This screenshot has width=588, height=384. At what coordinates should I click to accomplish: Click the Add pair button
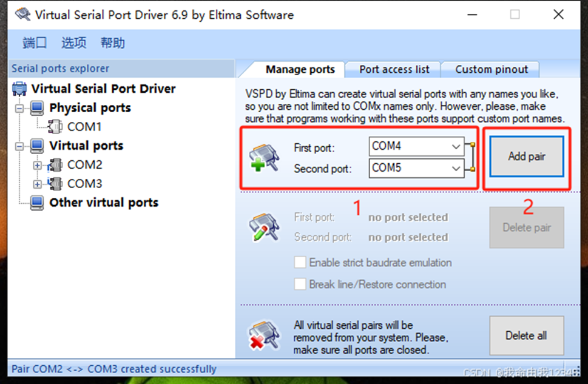tap(527, 157)
